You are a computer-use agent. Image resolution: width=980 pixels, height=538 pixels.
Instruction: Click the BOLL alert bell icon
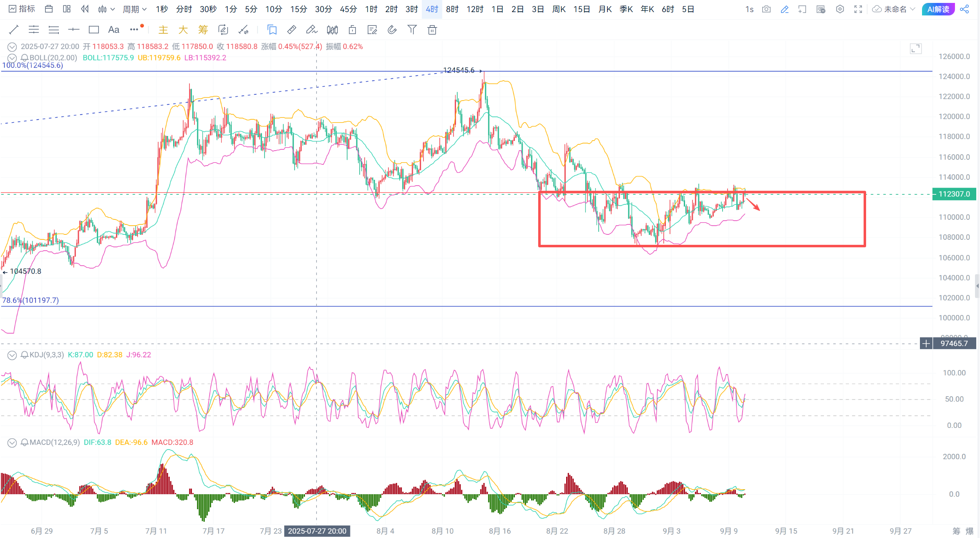click(25, 58)
